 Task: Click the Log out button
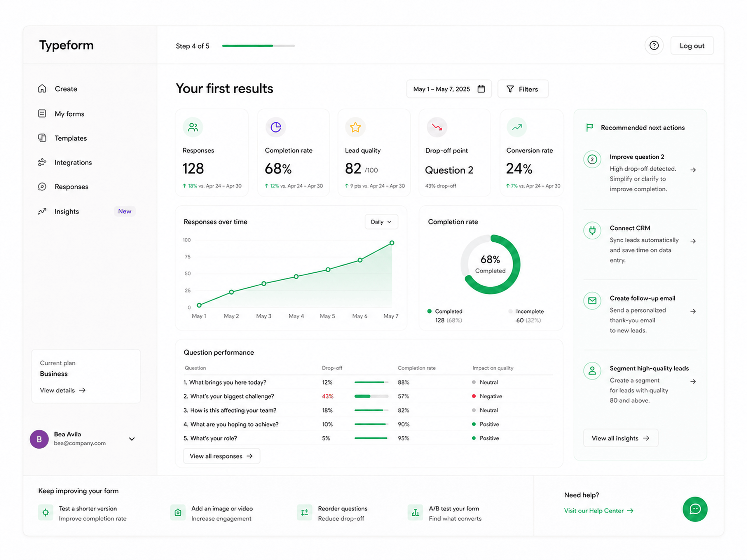point(692,45)
